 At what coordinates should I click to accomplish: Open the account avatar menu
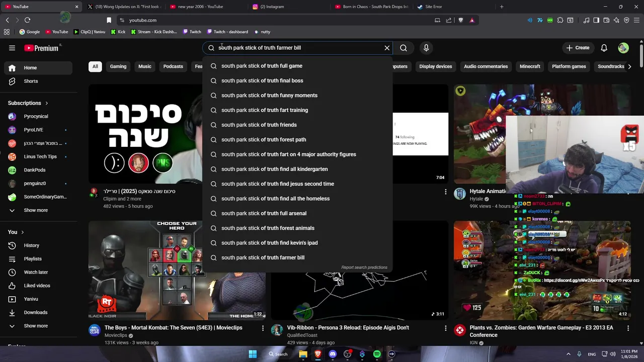623,48
